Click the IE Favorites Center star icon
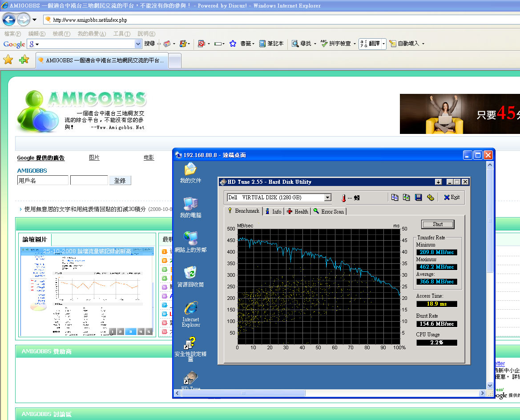The width and height of the screenshot is (520, 420). coord(8,60)
